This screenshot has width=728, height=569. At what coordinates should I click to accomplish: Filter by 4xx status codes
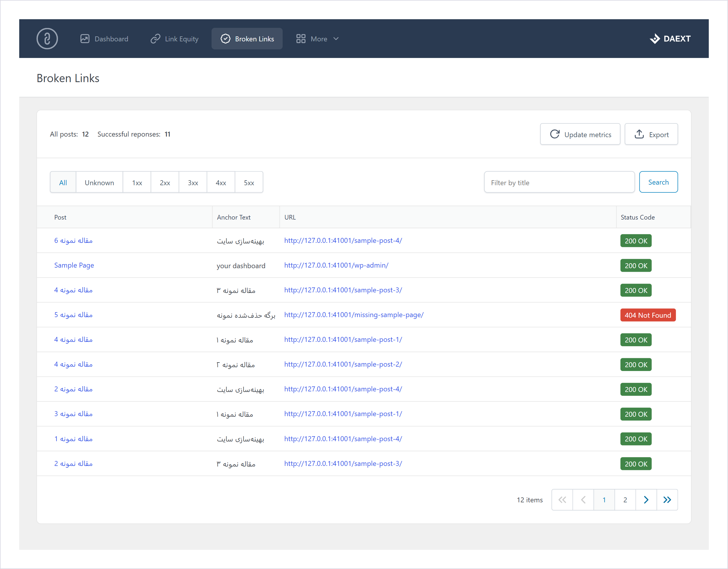(x=221, y=182)
